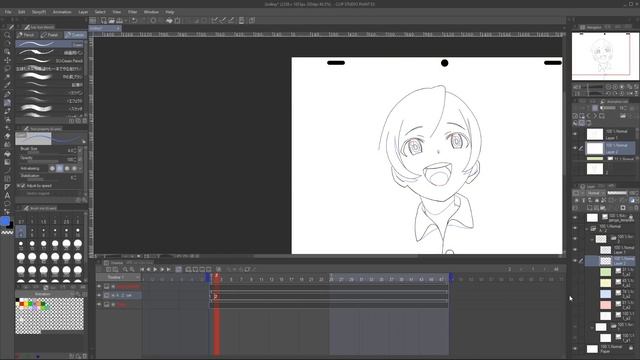The height and width of the screenshot is (360, 640).
Task: Select the Move layer tool
Action: point(7,60)
